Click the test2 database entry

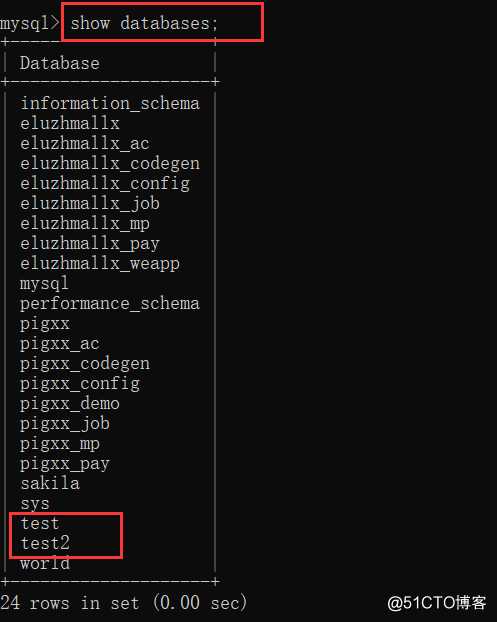tap(45, 543)
